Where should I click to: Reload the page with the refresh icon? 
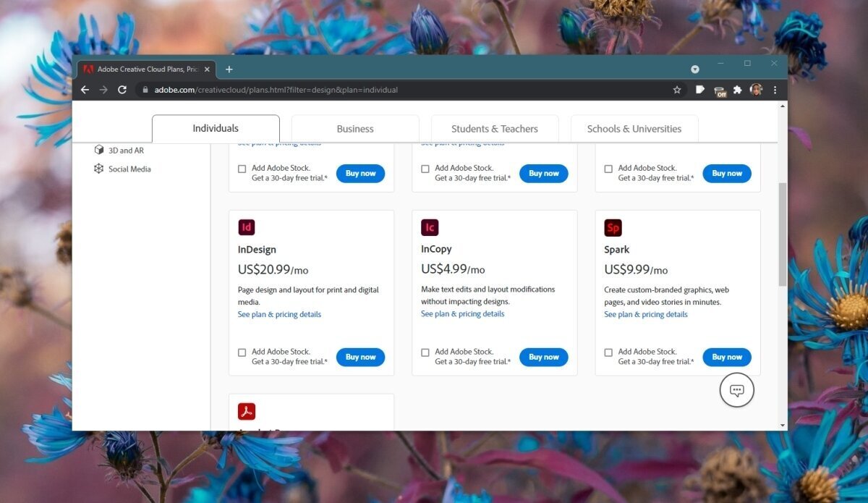tap(122, 89)
